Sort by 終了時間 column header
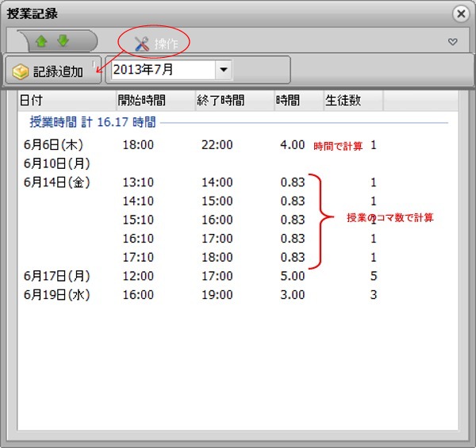The image size is (476, 448). click(x=235, y=101)
